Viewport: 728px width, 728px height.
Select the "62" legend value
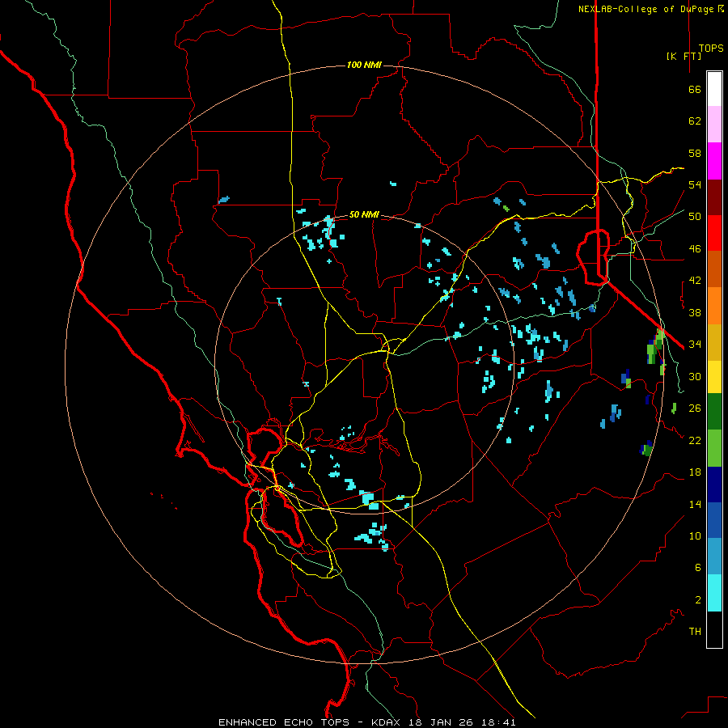(x=695, y=121)
